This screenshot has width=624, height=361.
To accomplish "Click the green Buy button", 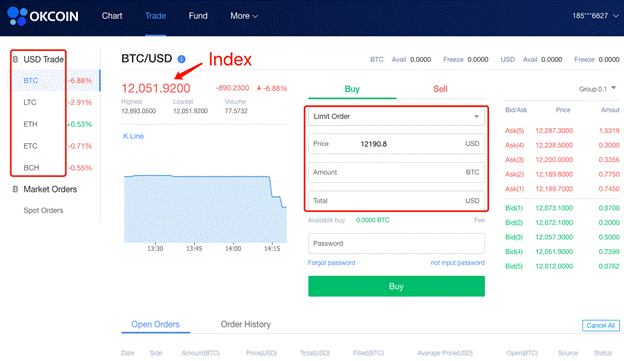I will click(x=396, y=287).
